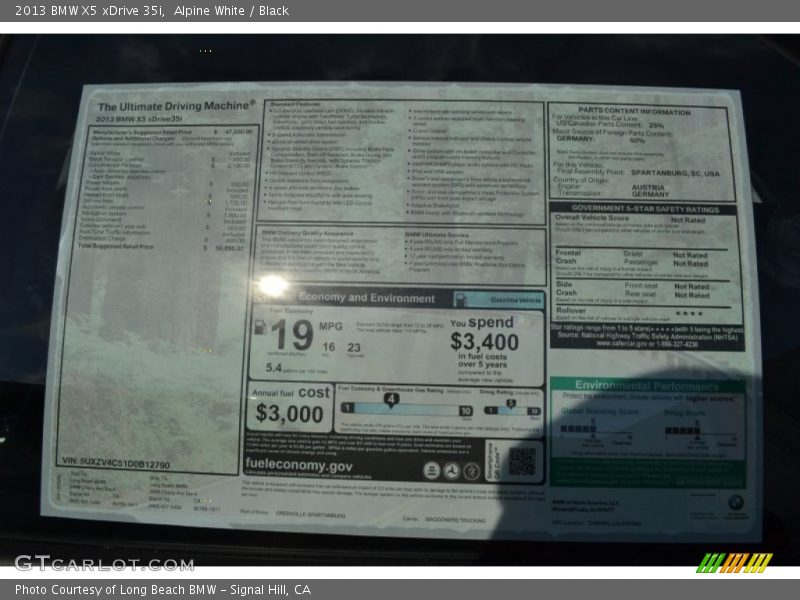800x600 pixels.
Task: Click the middle agency seal beside fueleconomy.gov
Action: click(451, 471)
